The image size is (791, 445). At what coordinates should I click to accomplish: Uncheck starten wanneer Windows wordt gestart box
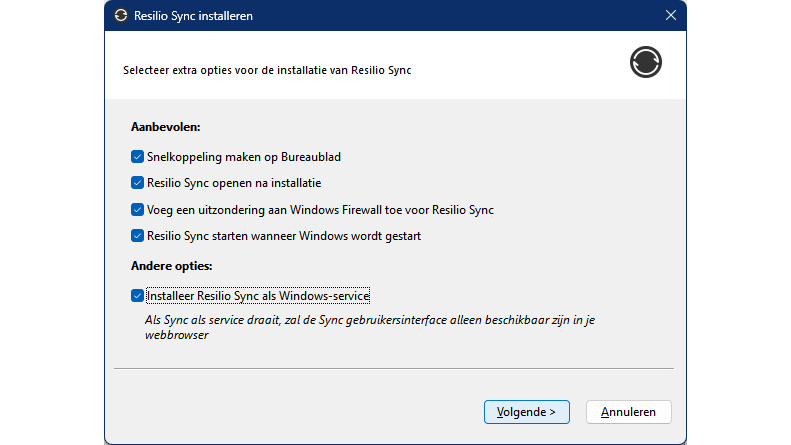[137, 236]
